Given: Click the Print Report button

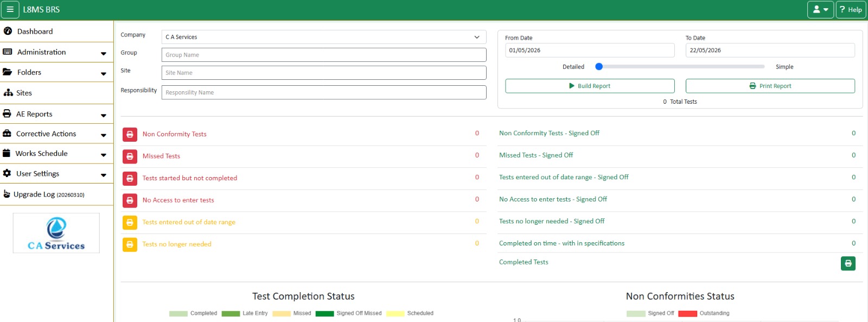Looking at the screenshot, I should tap(770, 86).
